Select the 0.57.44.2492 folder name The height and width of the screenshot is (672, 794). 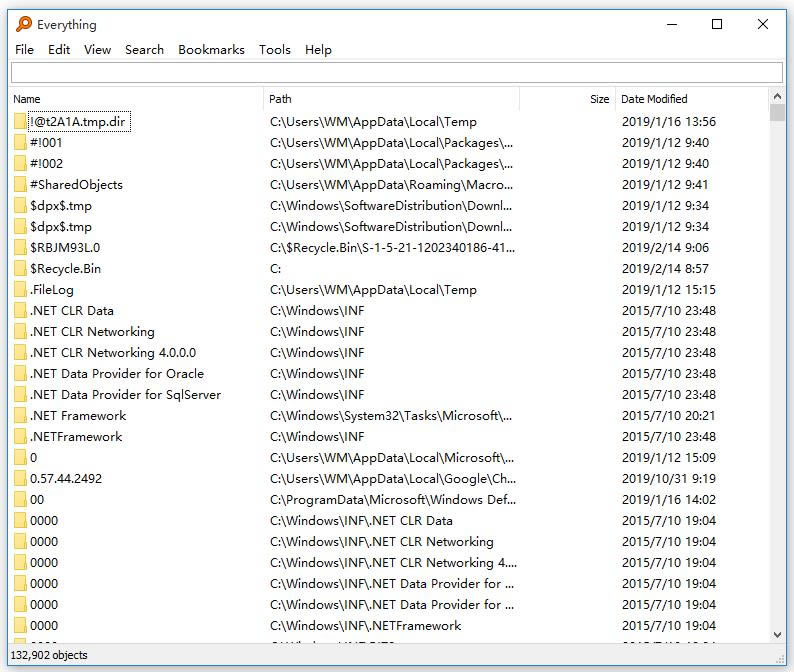coord(66,479)
